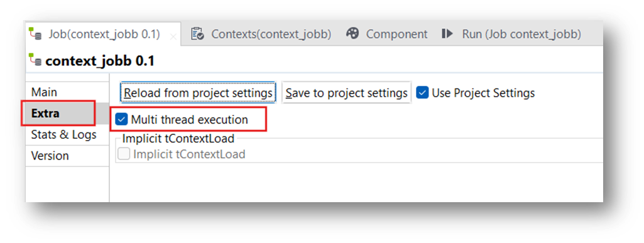644x243 pixels.
Task: Go to the Run (Job context_jobb) tab label
Action: [x=521, y=34]
